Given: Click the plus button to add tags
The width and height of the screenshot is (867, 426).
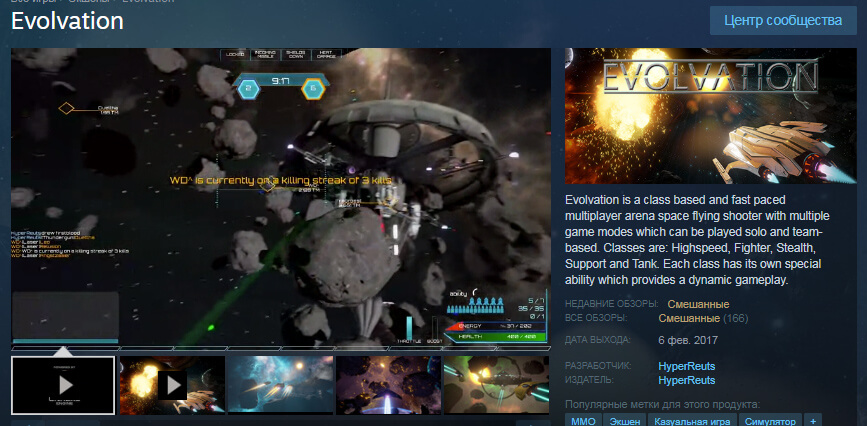Looking at the screenshot, I should tap(813, 421).
